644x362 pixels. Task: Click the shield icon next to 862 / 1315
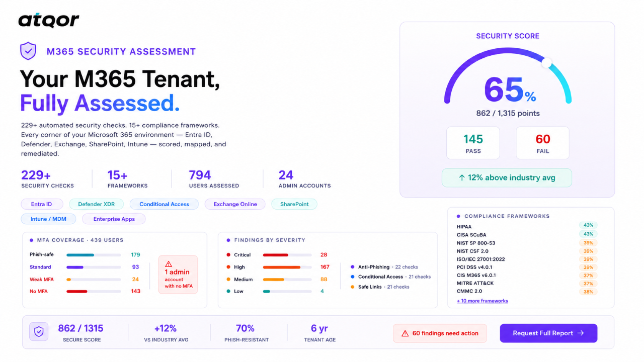point(39,332)
